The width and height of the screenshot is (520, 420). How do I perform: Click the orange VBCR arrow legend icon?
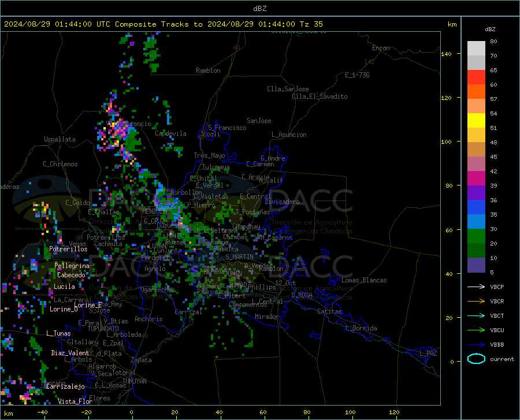click(476, 301)
